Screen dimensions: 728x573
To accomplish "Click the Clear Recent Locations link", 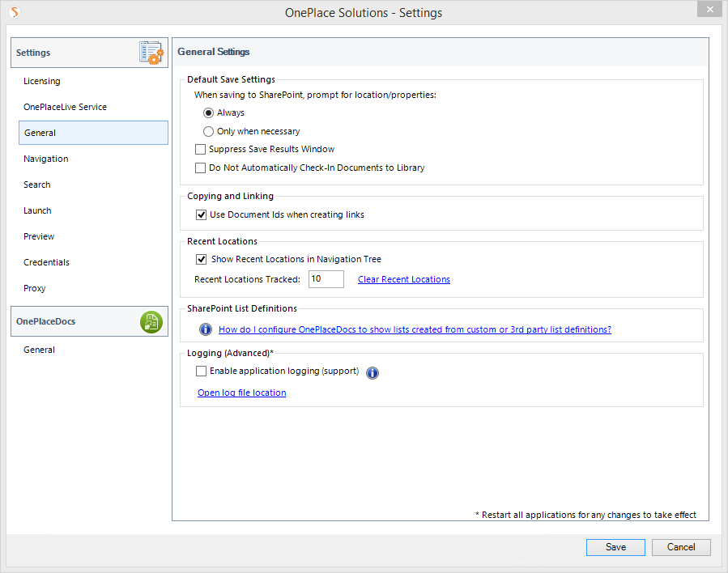I will (x=404, y=279).
